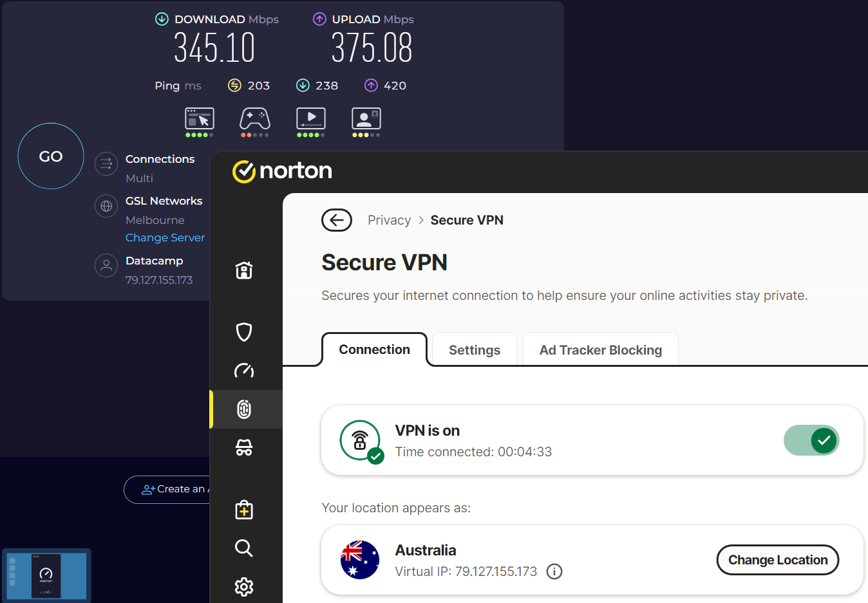Turn off the VPN toggle switch

click(811, 441)
